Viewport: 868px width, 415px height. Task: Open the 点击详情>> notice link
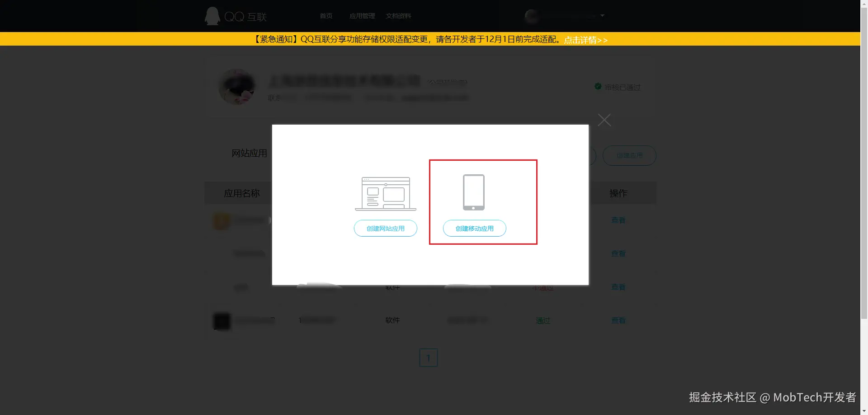tap(586, 40)
